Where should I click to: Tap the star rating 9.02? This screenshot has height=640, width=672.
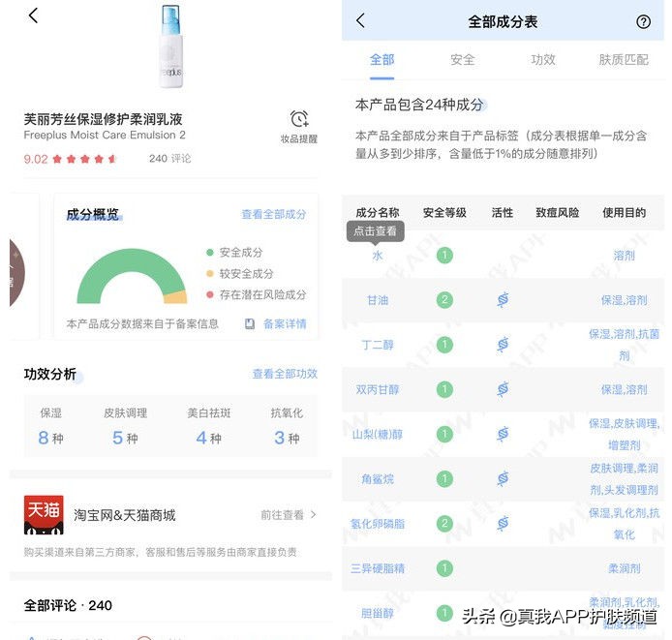(x=70, y=159)
